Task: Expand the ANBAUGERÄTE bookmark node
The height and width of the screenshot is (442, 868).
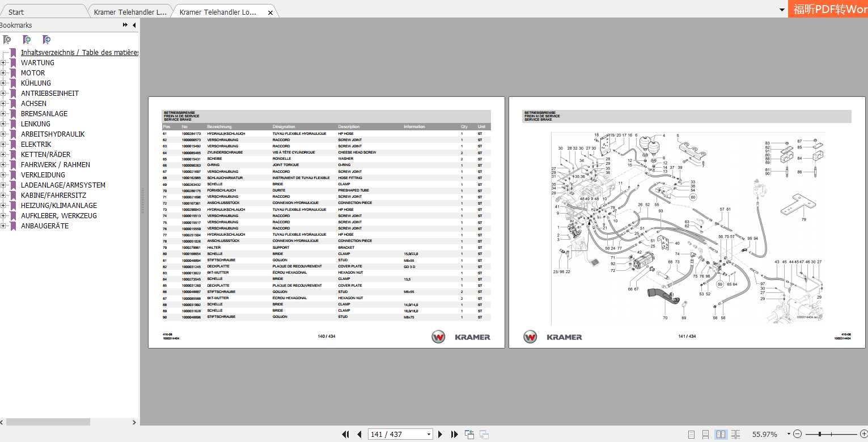Action: [3, 226]
